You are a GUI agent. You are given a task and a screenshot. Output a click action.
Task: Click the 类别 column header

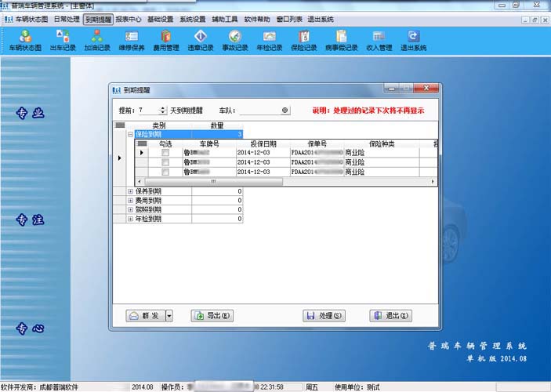(159, 125)
